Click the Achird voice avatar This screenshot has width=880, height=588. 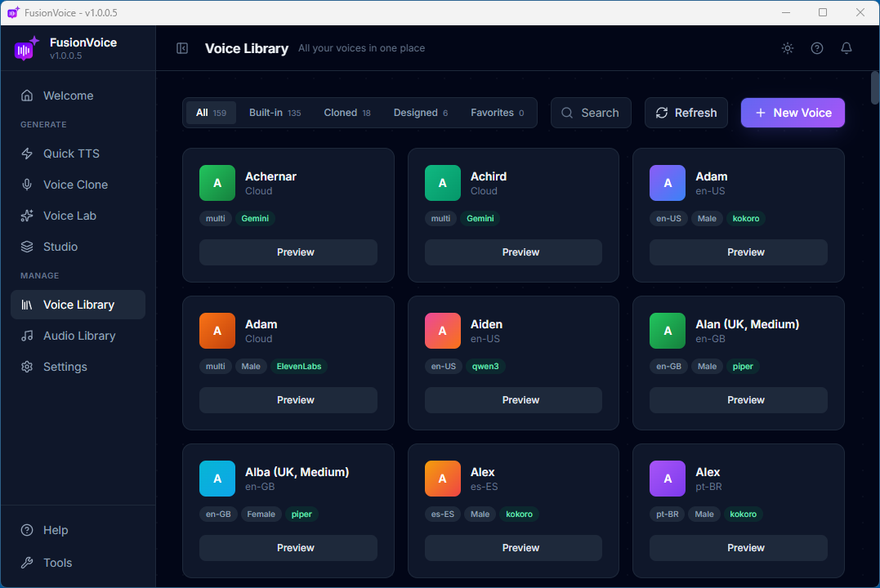[442, 183]
